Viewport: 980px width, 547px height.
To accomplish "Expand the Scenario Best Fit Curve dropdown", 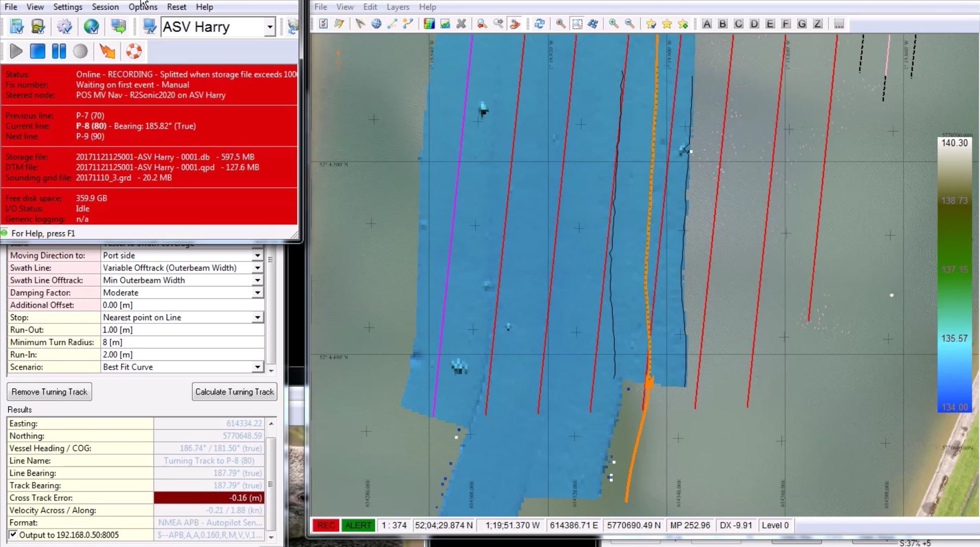I will [x=257, y=367].
